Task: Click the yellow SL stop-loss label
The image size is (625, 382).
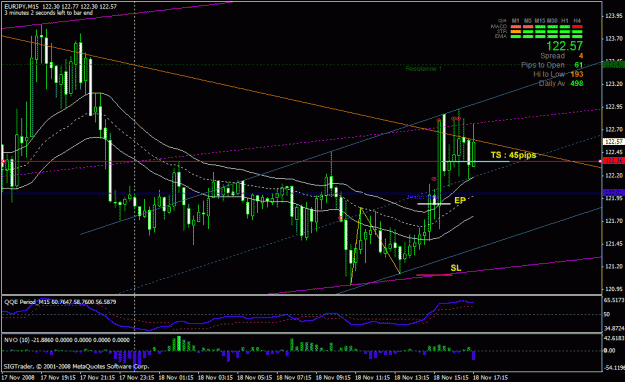Action: click(456, 268)
